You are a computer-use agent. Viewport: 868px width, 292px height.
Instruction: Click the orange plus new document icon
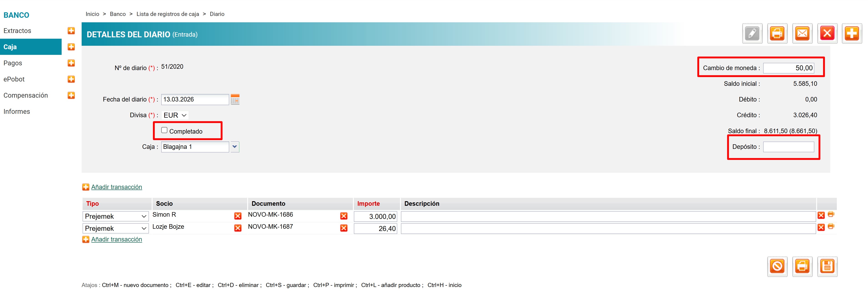[851, 34]
